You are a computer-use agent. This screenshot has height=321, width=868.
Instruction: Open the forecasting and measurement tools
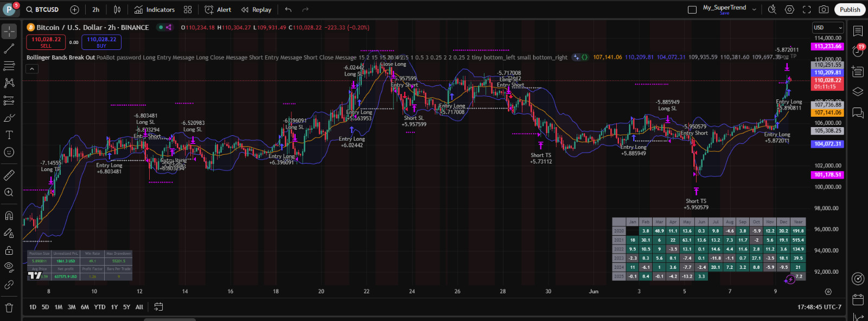[x=9, y=100]
